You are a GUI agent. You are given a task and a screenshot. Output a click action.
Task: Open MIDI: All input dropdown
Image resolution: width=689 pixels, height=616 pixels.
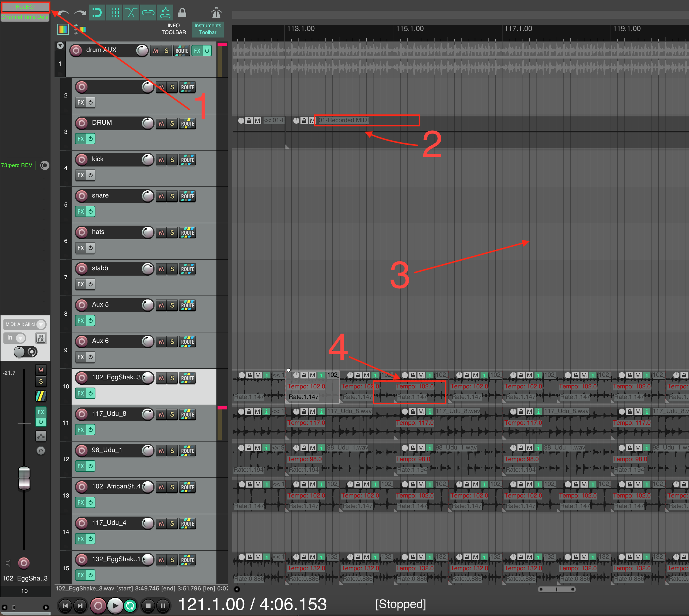click(x=25, y=324)
